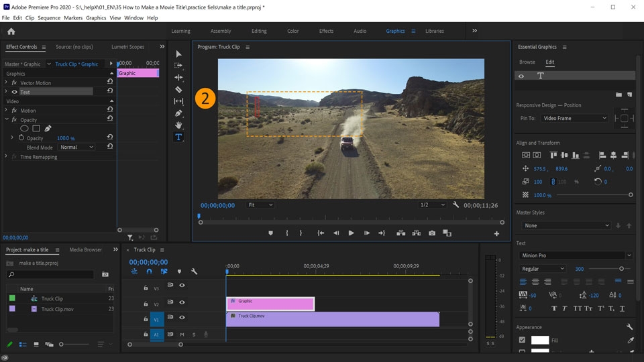Open the Pin To Video Frame dropdown
Screen dimensions: 644x362
pos(574,118)
